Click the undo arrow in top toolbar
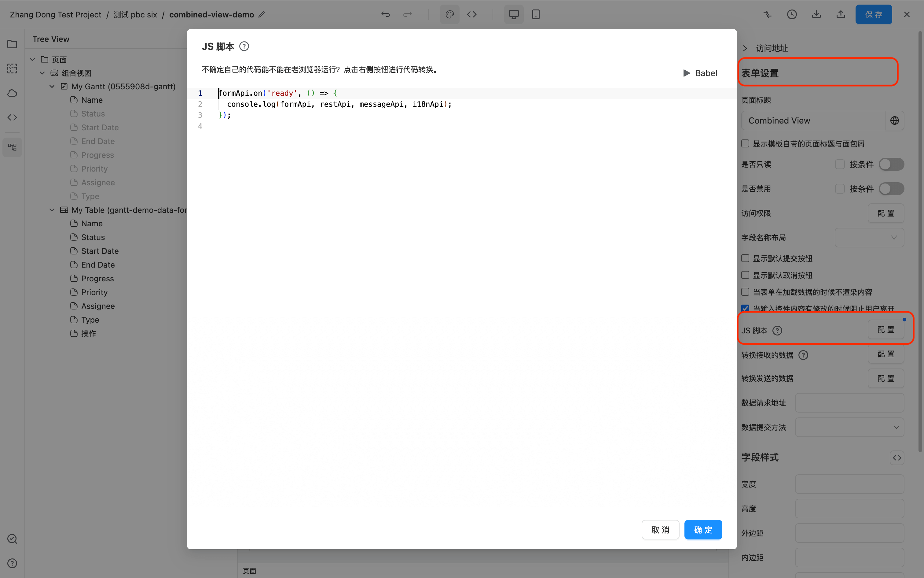 386,15
